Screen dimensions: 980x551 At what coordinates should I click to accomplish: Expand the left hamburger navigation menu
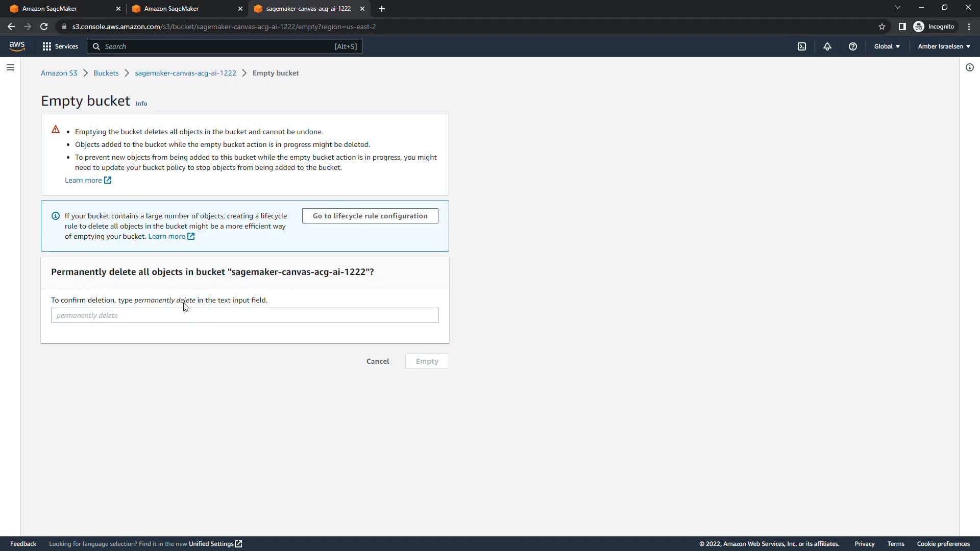(10, 67)
